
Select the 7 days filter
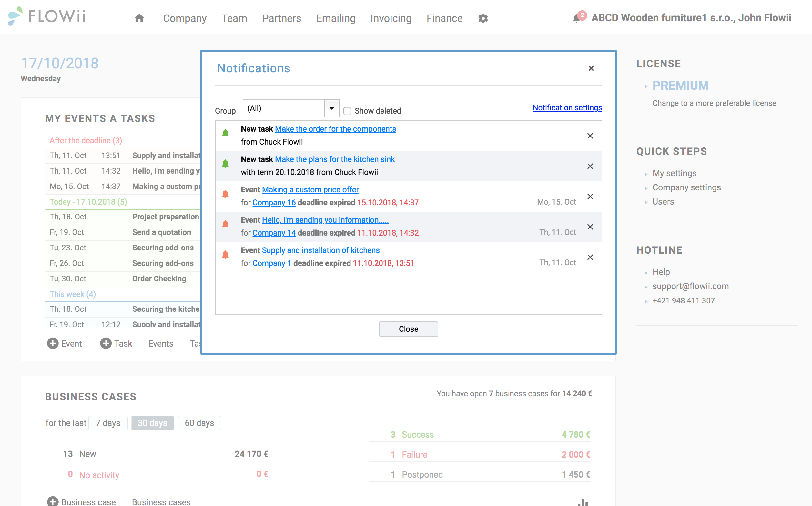coord(108,423)
